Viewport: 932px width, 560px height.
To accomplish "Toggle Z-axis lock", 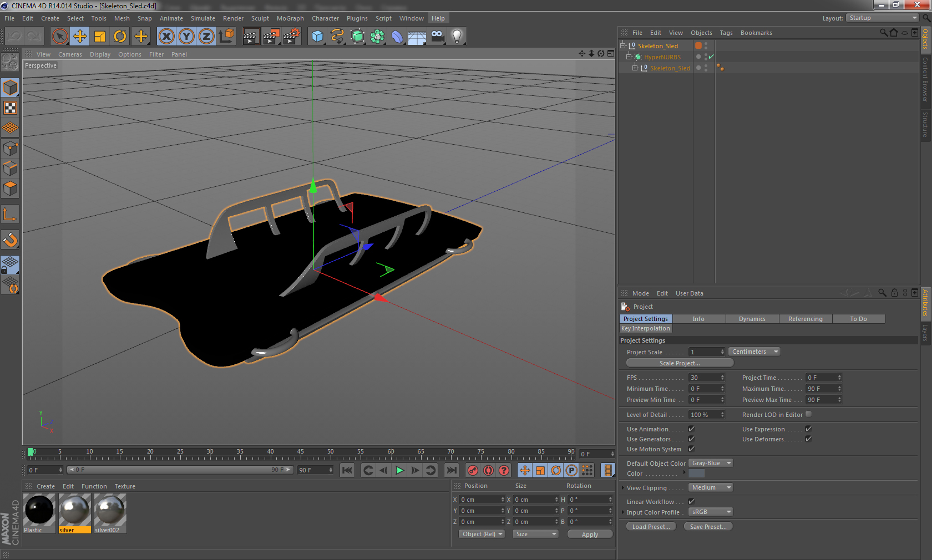I will tap(206, 37).
